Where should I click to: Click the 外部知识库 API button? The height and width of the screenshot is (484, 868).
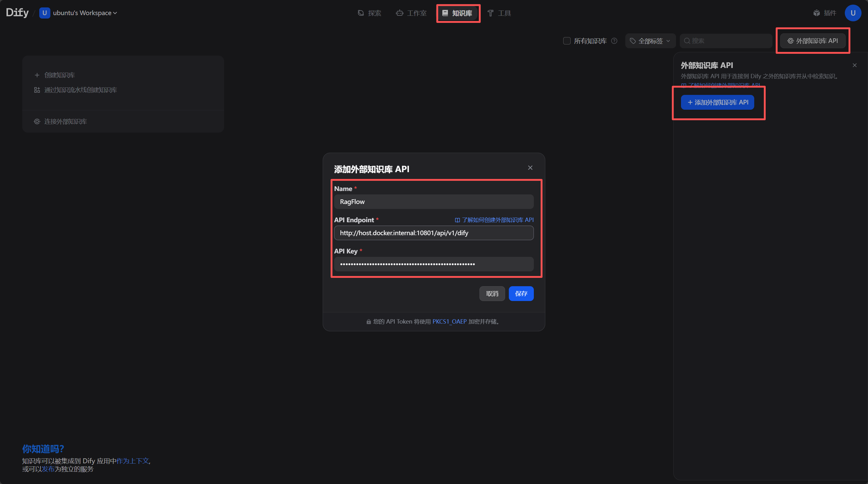(x=812, y=41)
